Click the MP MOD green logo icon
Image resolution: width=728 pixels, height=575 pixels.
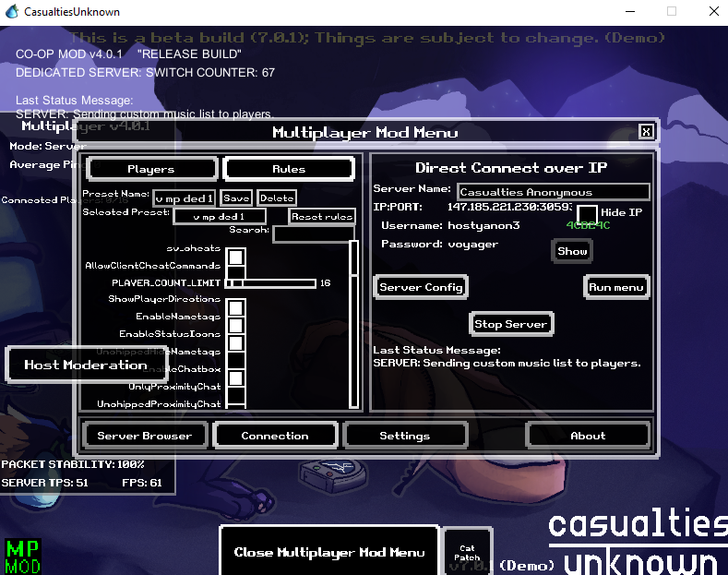[23, 557]
